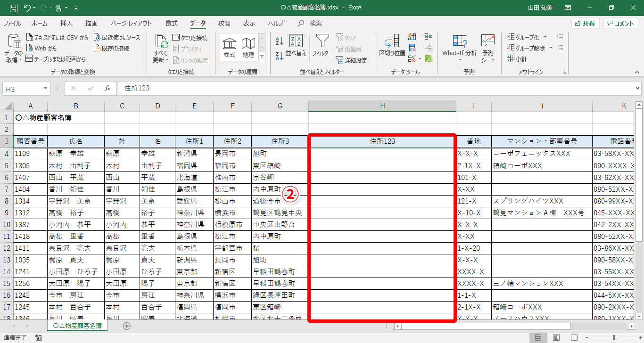
Task: Click the Consolidate icon
Action: pos(429,37)
